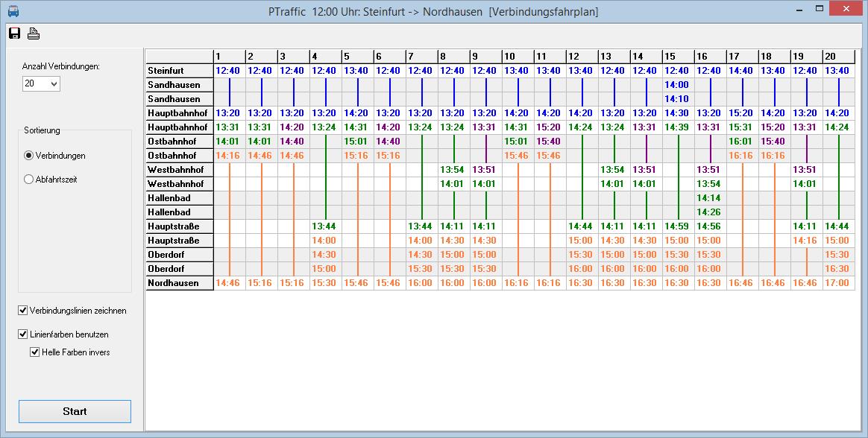
Task: Maximize the PTraffic window
Action: pyautogui.click(x=819, y=8)
